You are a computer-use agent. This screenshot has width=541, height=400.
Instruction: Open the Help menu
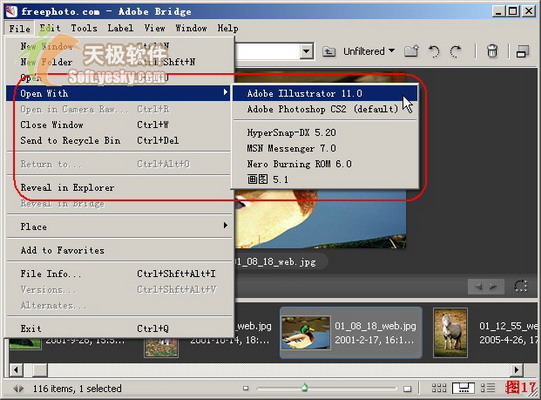click(x=228, y=28)
